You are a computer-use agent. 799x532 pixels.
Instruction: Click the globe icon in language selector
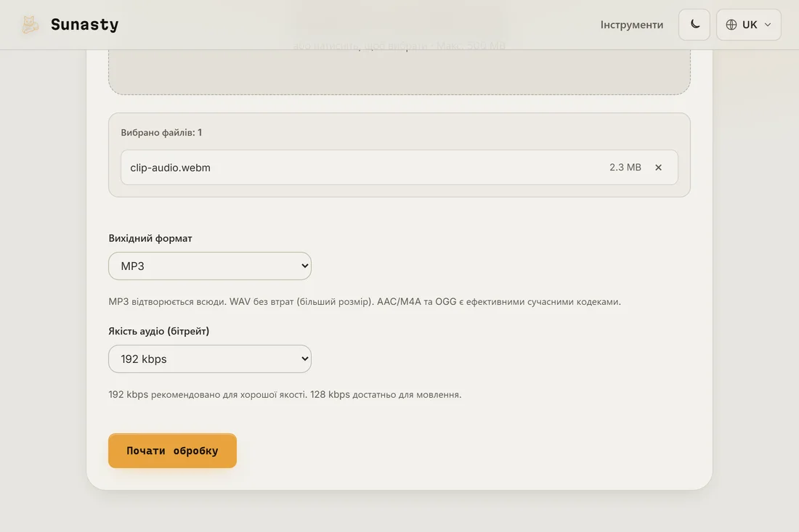pos(731,25)
